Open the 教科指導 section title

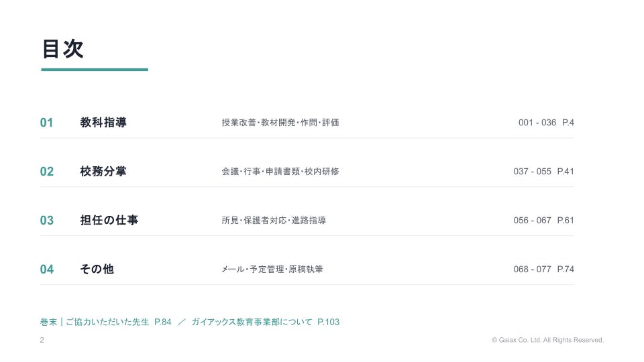[103, 122]
